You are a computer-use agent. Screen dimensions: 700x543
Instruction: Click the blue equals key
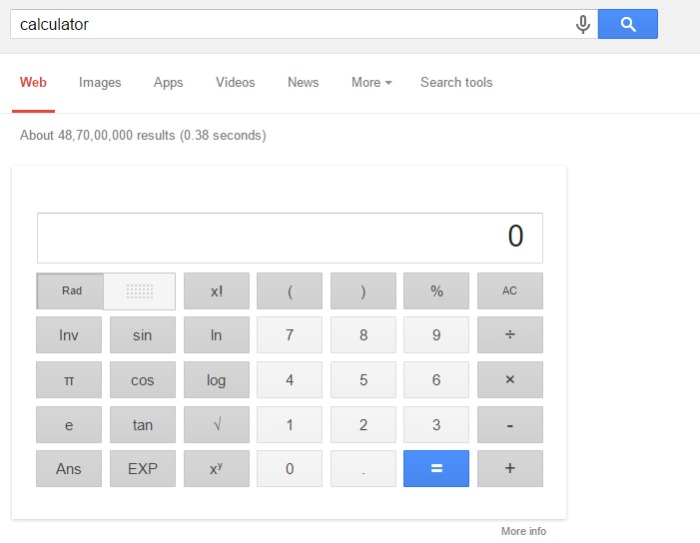click(x=436, y=468)
